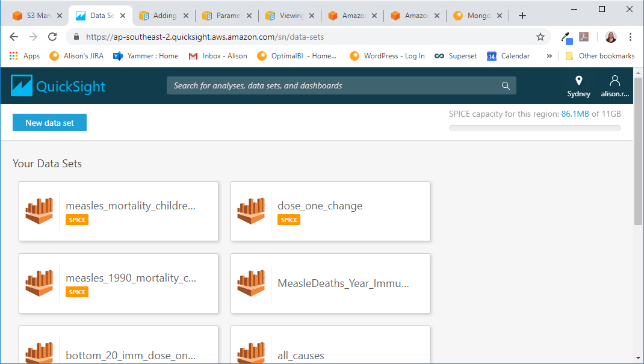Bookmark this page with star icon
The width and height of the screenshot is (644, 364).
(x=540, y=37)
